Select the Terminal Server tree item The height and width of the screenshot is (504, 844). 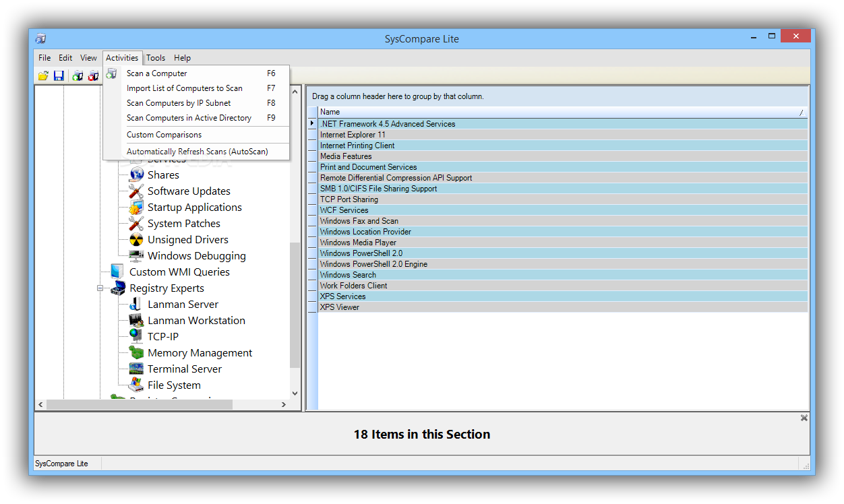pos(184,369)
